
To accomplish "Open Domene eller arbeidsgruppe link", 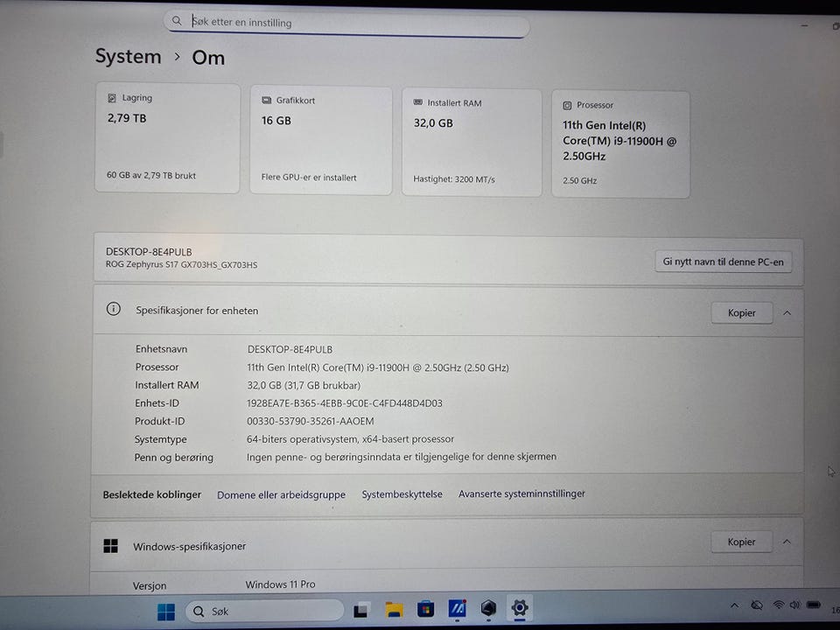I will pos(281,495).
